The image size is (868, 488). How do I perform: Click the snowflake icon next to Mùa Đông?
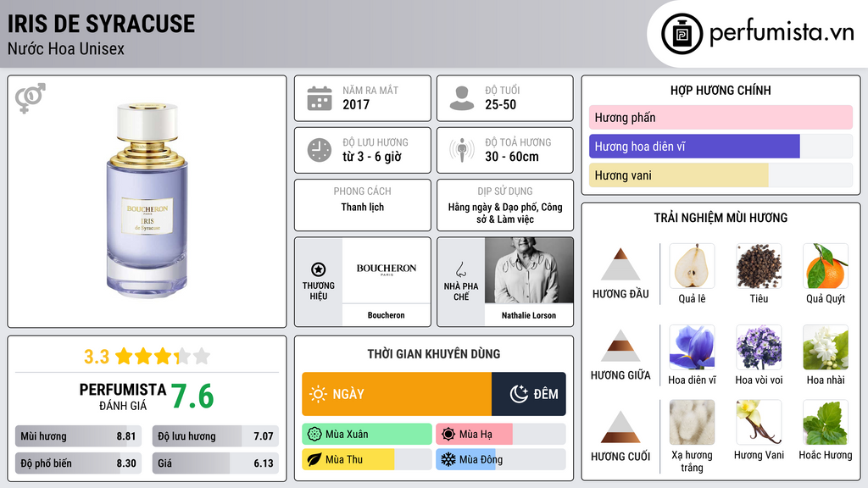[448, 459]
